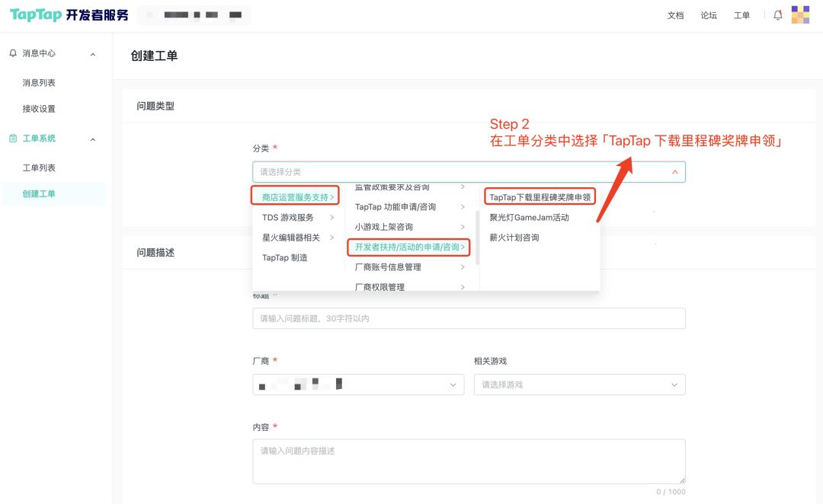Open 消息列表 in the sidebar
Viewport: 823px width, 504px height.
[x=39, y=83]
